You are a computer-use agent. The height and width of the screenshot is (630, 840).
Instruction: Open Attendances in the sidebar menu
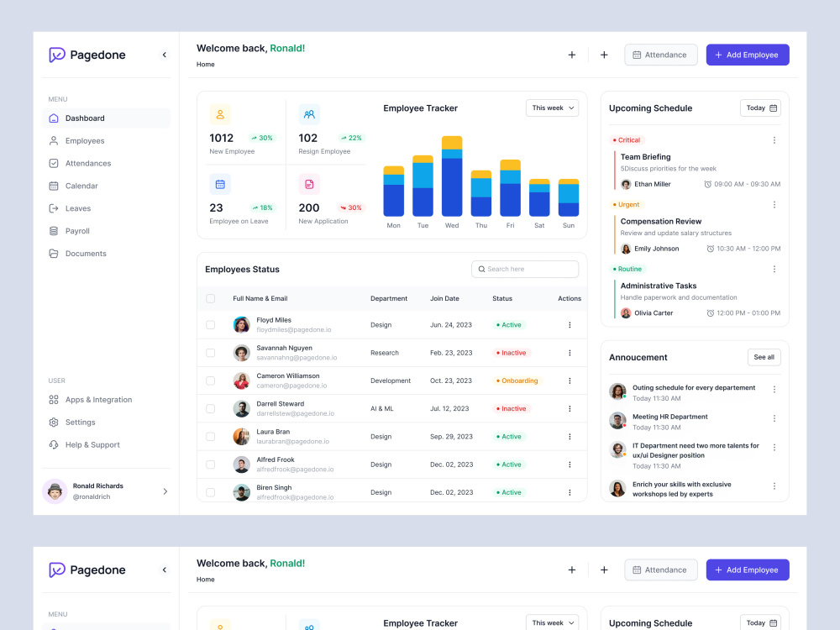coord(106,164)
